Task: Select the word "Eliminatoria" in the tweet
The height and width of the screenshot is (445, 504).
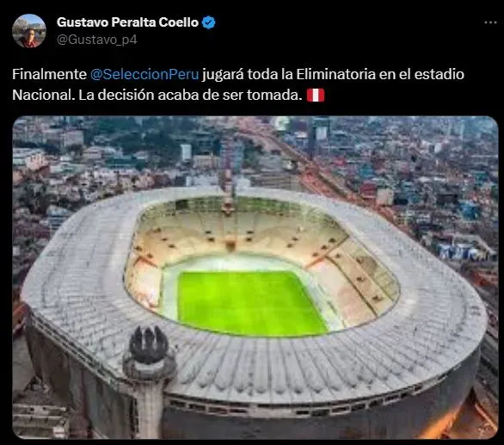Action: pyautogui.click(x=335, y=74)
